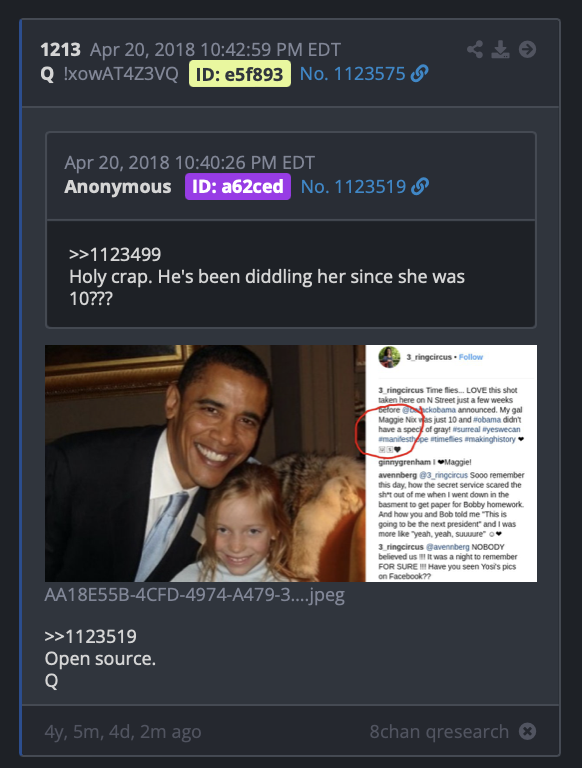Click the Apr 20, 2018 10:42:59 PM EDT timestamp
The height and width of the screenshot is (768, 582).
[215, 49]
